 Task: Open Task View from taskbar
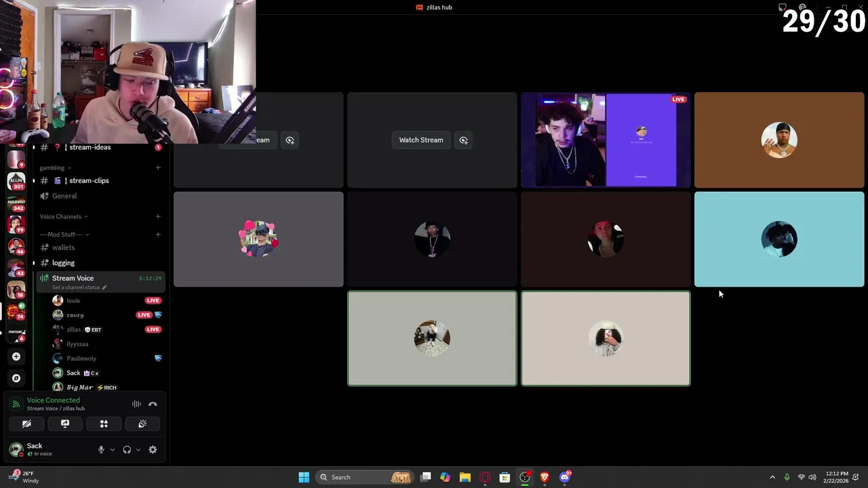[x=426, y=477]
